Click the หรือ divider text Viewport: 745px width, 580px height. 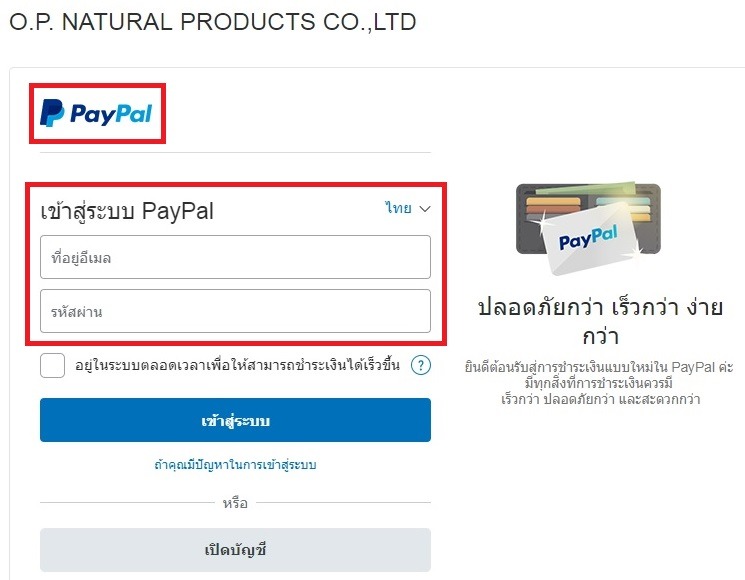235,503
